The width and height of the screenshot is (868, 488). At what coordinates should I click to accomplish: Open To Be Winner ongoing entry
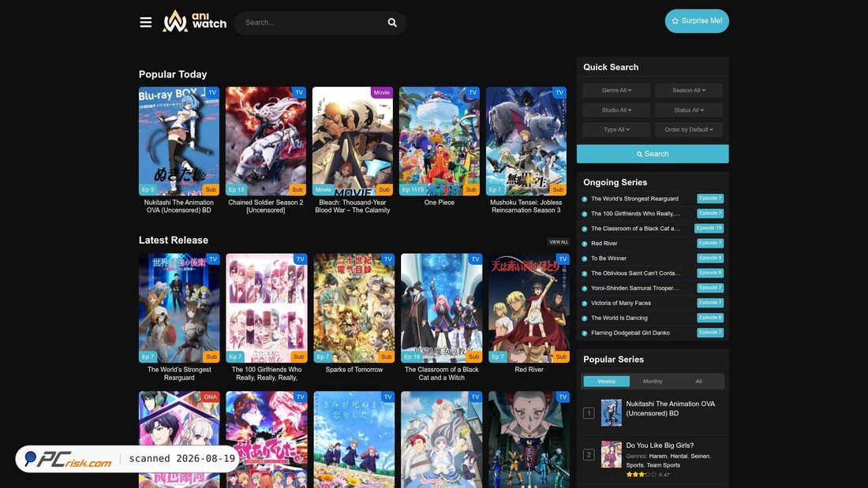(609, 259)
